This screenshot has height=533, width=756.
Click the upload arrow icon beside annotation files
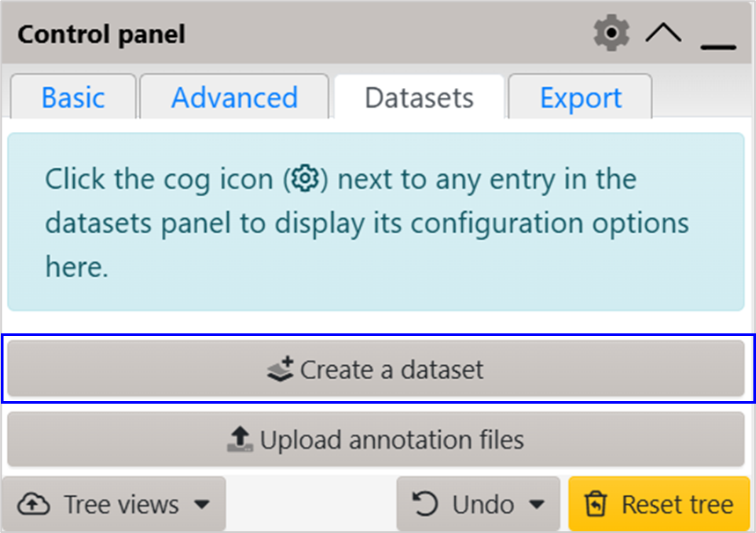point(240,439)
